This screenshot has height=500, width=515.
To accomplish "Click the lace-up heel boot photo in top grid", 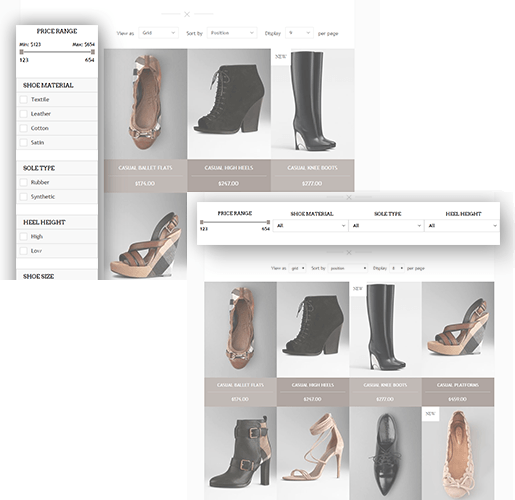I will [x=229, y=104].
